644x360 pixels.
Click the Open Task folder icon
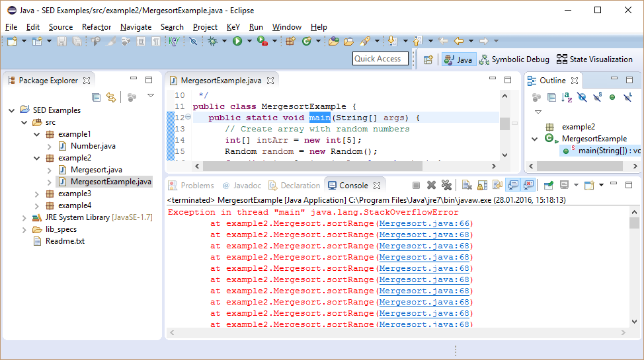coord(348,41)
